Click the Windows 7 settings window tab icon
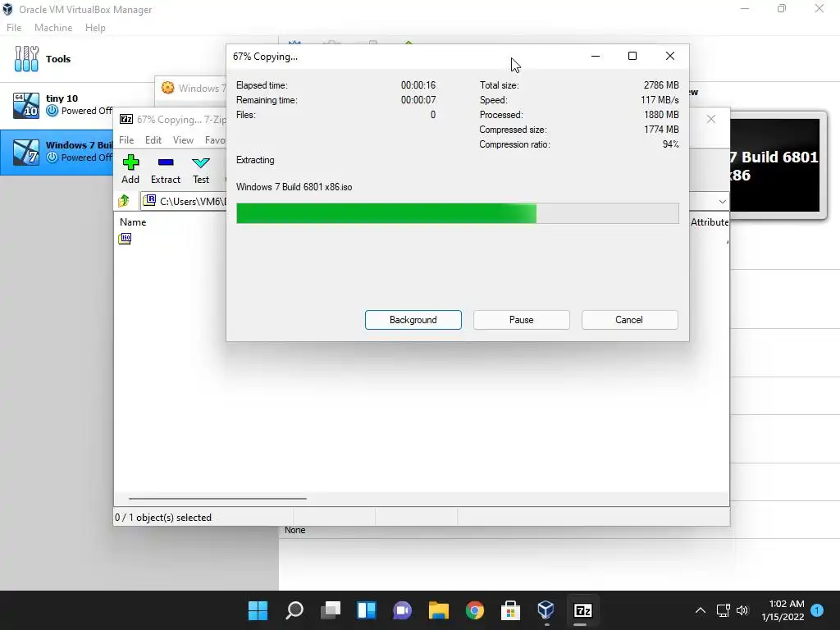This screenshot has height=630, width=840. (x=167, y=88)
